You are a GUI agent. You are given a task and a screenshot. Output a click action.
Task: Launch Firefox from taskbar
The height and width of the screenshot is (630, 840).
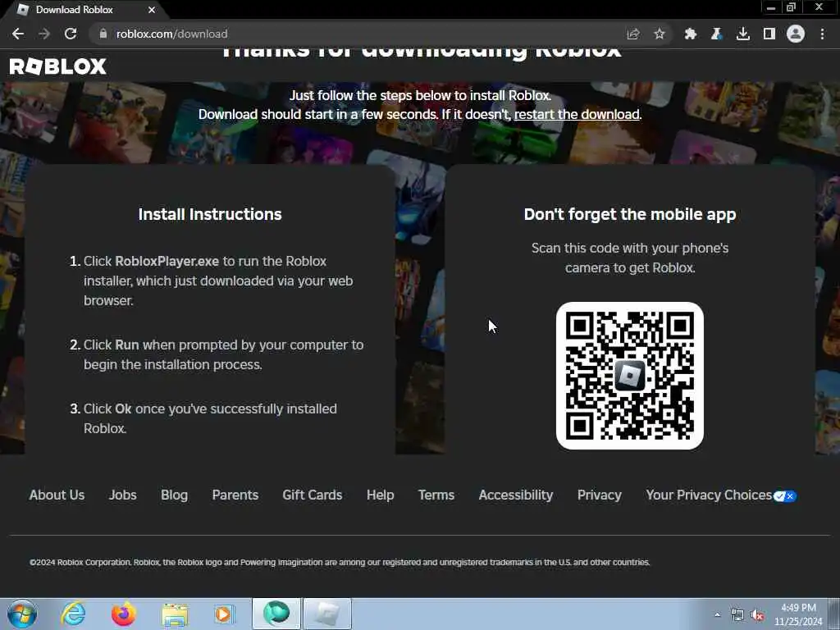tap(124, 614)
